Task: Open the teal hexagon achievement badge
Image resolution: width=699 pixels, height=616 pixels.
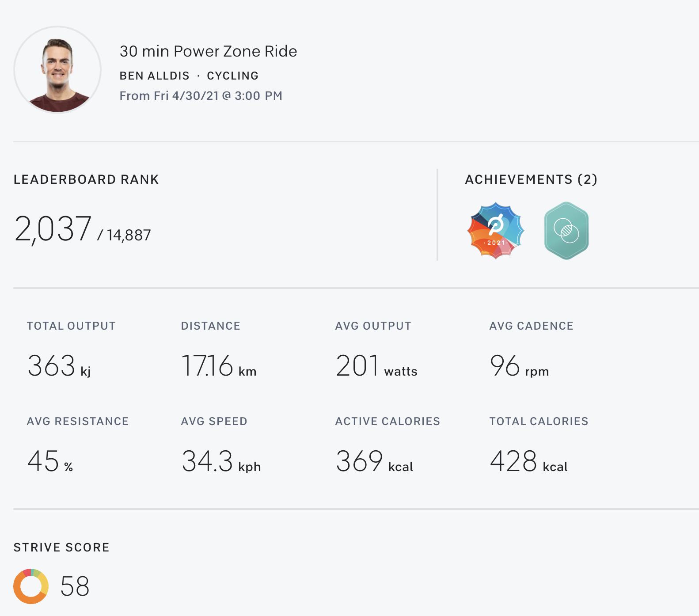Action: 566,230
